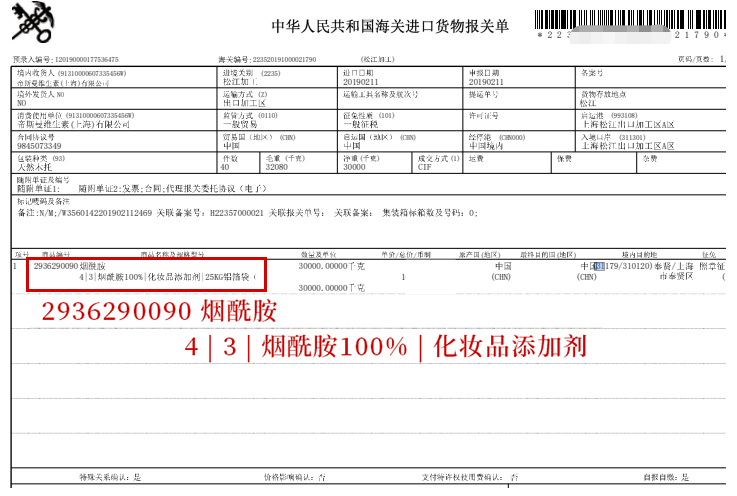
Task: Select contract number 9845073349
Action: (x=39, y=146)
